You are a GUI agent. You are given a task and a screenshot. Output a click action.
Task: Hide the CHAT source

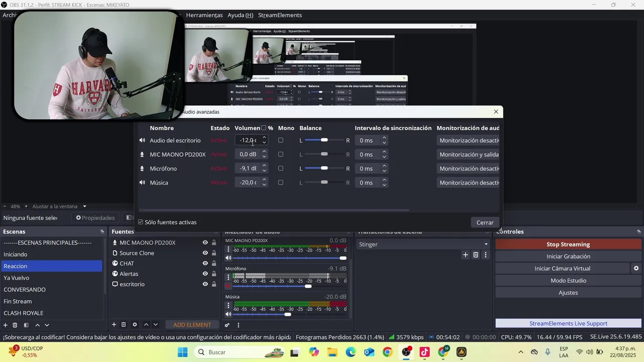[x=205, y=263]
